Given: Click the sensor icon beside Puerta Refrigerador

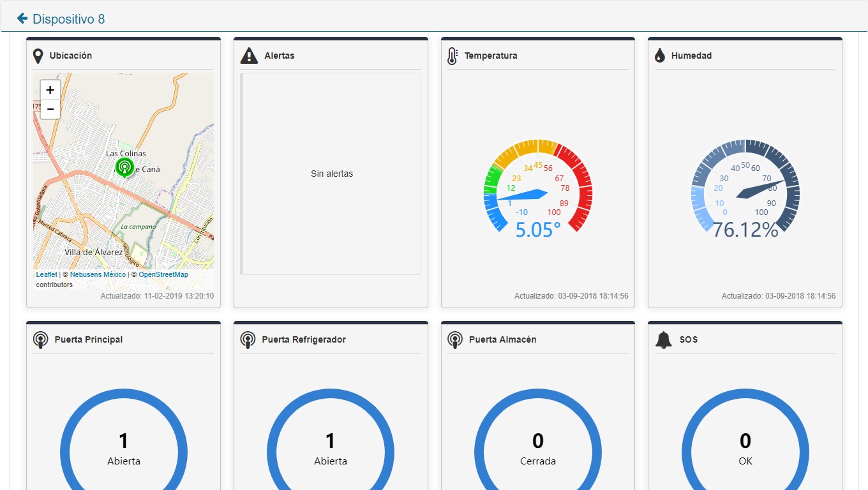Looking at the screenshot, I should pyautogui.click(x=248, y=340).
